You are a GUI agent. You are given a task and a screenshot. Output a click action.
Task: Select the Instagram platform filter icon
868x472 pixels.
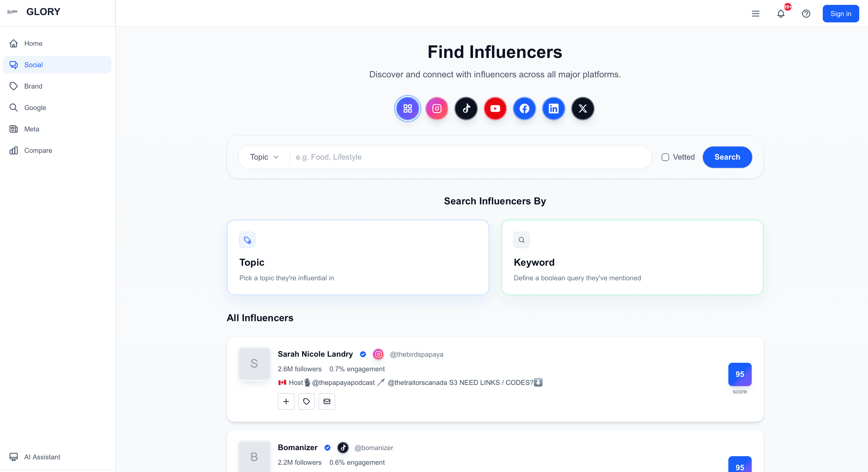coord(437,109)
